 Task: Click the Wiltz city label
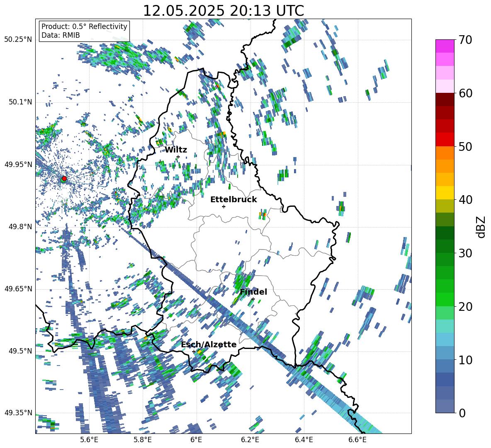[x=176, y=150]
